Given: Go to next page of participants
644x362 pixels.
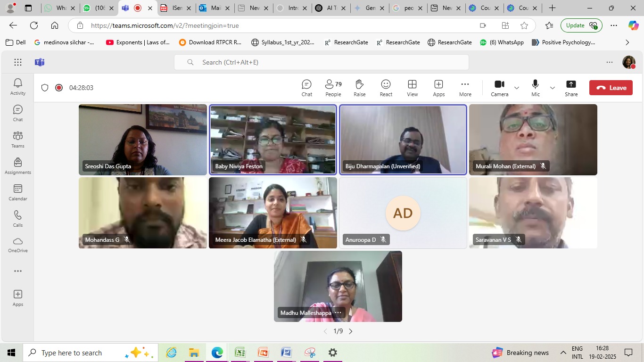Looking at the screenshot, I should (x=351, y=331).
